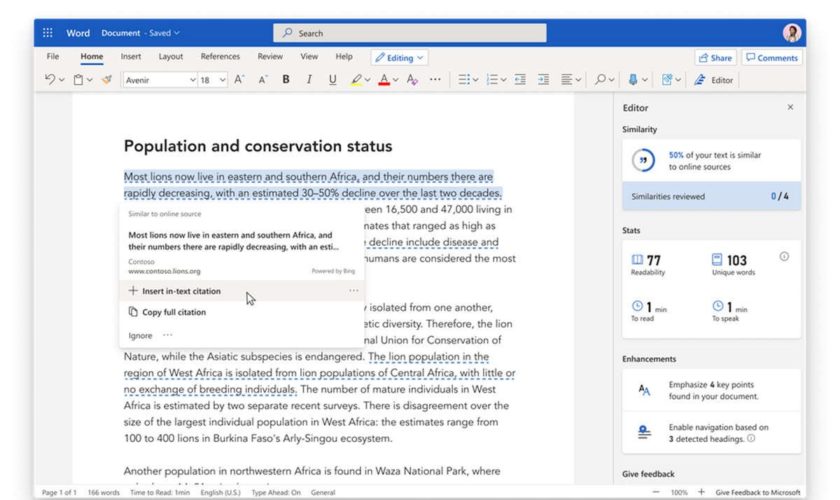This screenshot has height=500, width=840.
Task: Click the Stats info icon
Action: coord(784,257)
